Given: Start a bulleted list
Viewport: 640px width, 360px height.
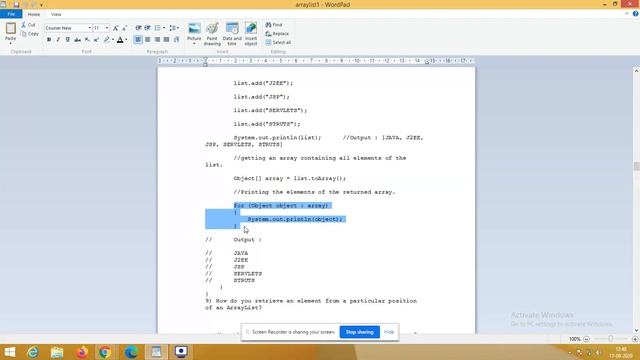Looking at the screenshot, I should click(x=157, y=28).
